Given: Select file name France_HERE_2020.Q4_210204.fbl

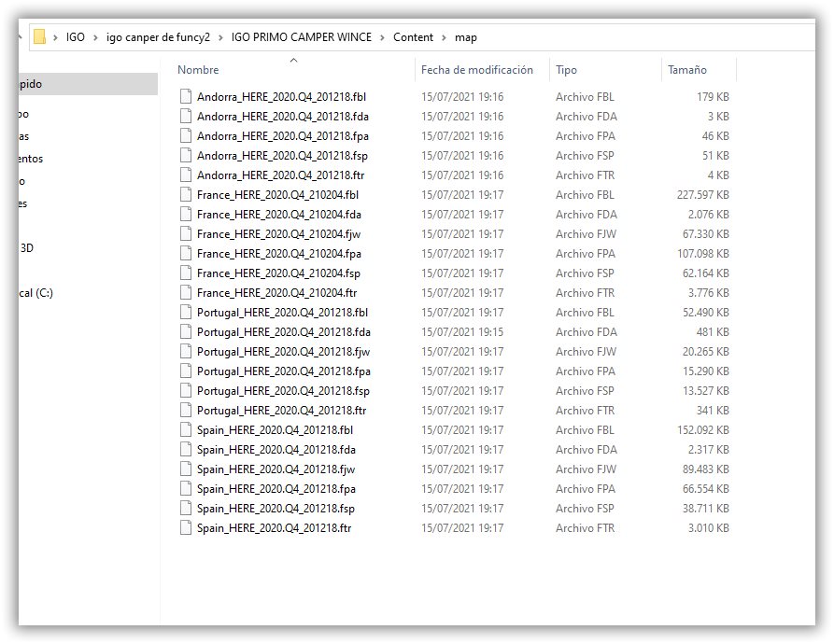Looking at the screenshot, I should (x=277, y=195).
